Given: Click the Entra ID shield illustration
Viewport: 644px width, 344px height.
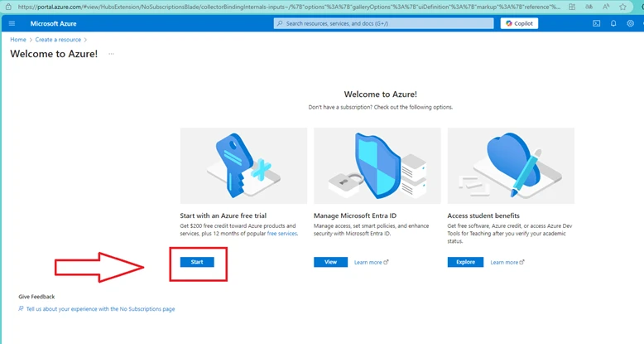Looking at the screenshot, I should (377, 166).
